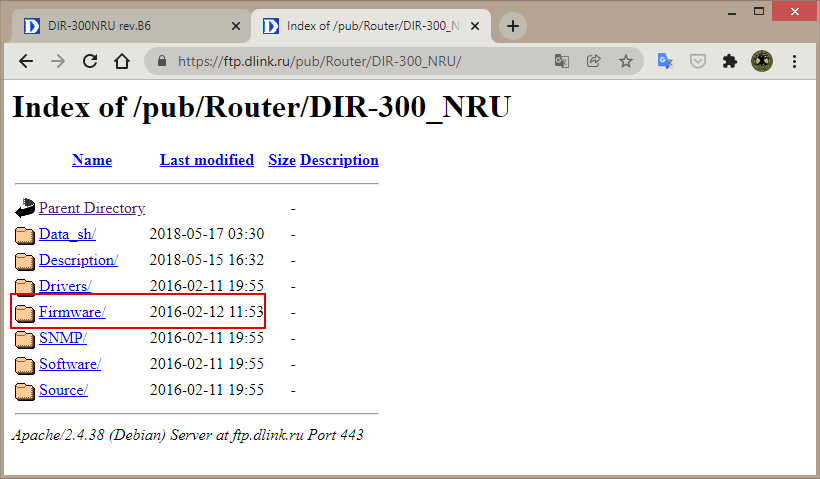Click the folder icon beside Description/
Screen dimensions: 820x479
click(x=25, y=261)
